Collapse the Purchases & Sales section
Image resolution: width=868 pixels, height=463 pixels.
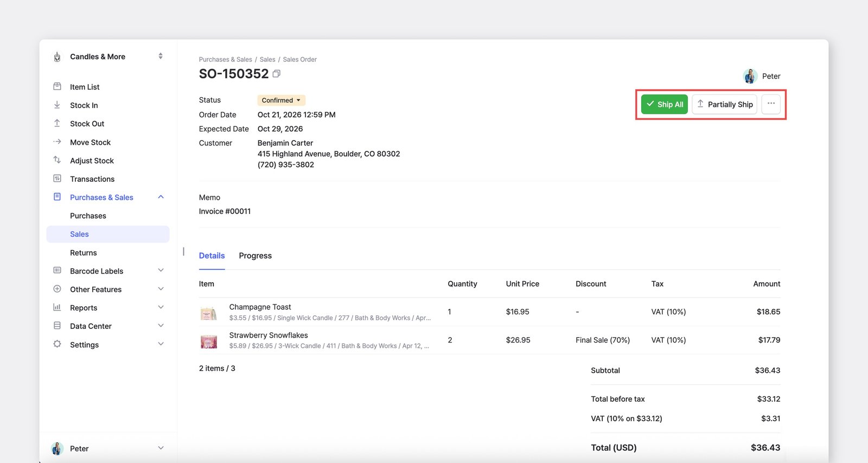pos(161,197)
